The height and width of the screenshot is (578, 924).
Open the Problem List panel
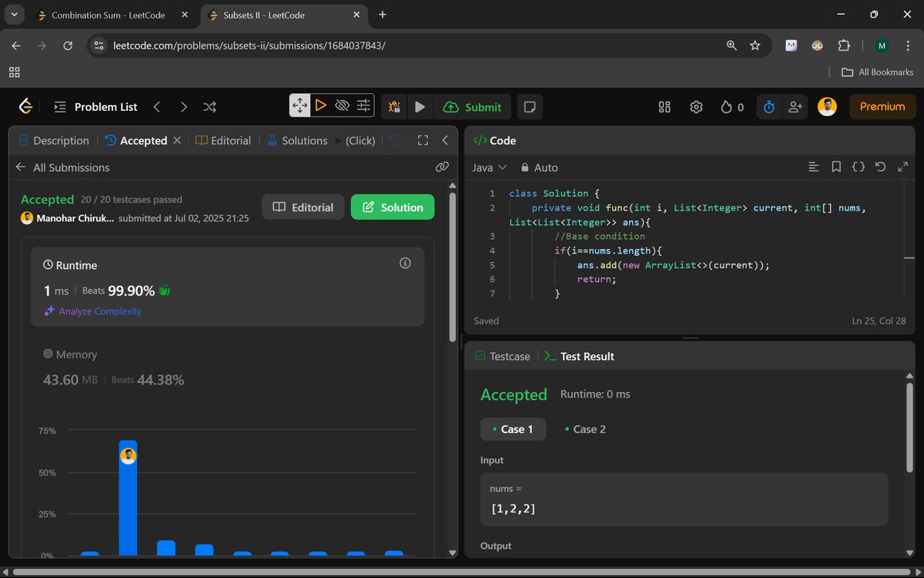pos(95,107)
